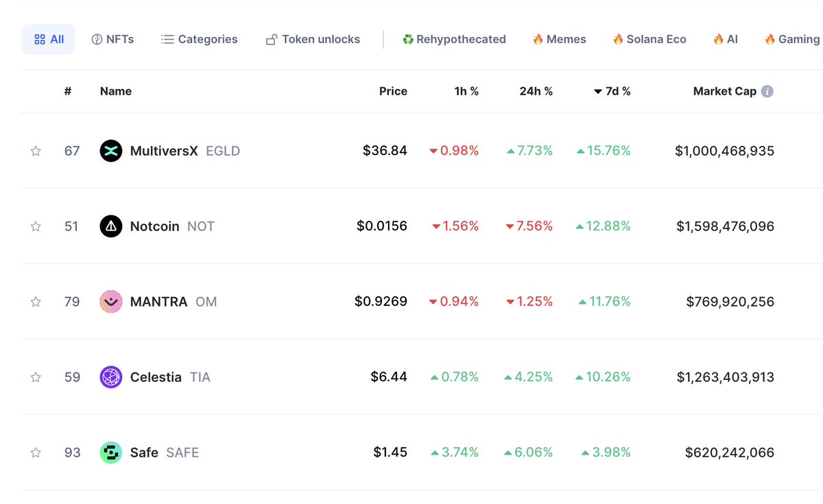Viewport: 823px width, 504px height.
Task: Sort by rank number column
Action: click(68, 91)
